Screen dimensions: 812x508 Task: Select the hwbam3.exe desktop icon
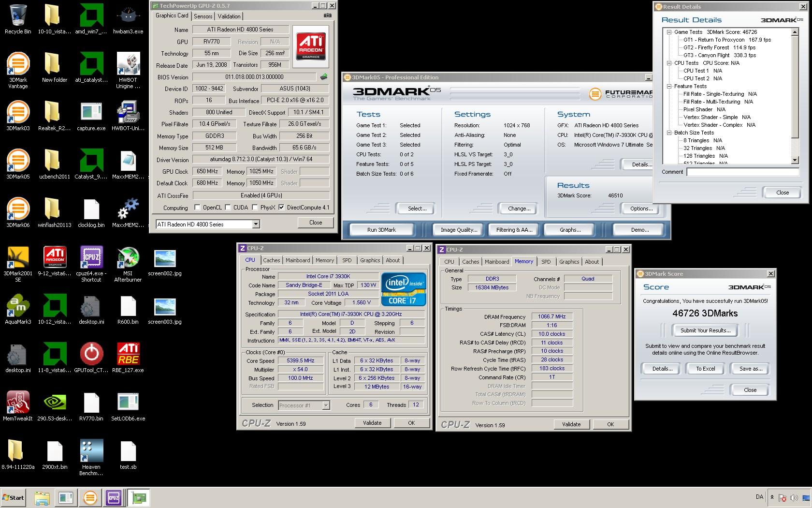128,18
